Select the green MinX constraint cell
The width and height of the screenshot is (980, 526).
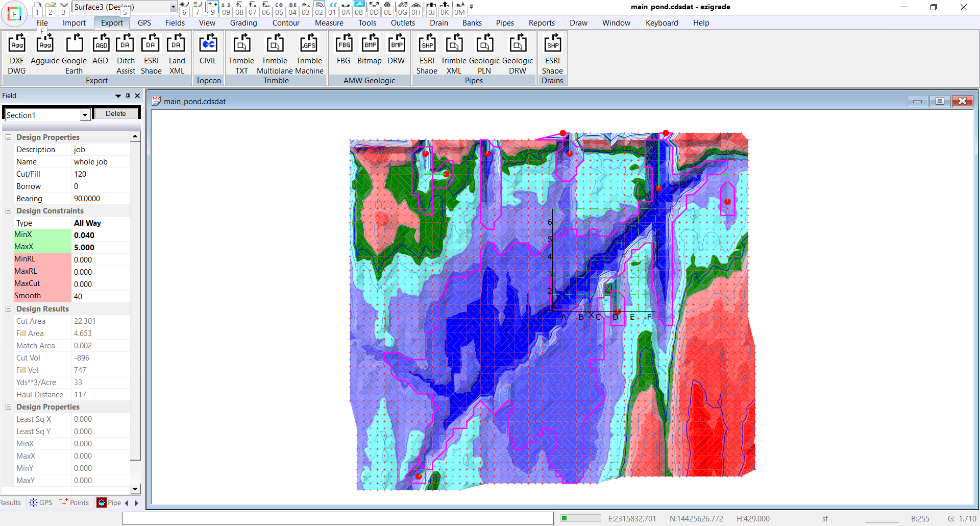point(43,235)
